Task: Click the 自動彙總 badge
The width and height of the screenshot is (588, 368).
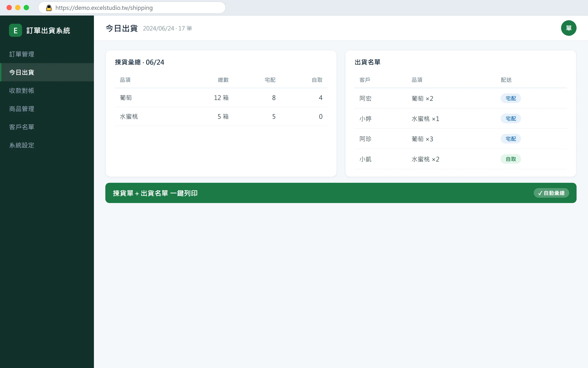Action: [x=551, y=193]
